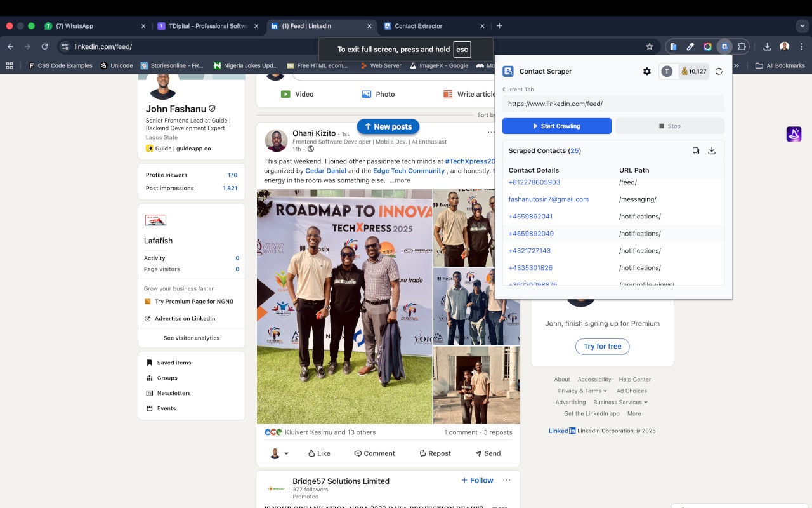Expand the Business Services footer dropdown
The height and width of the screenshot is (508, 812).
[x=620, y=402]
